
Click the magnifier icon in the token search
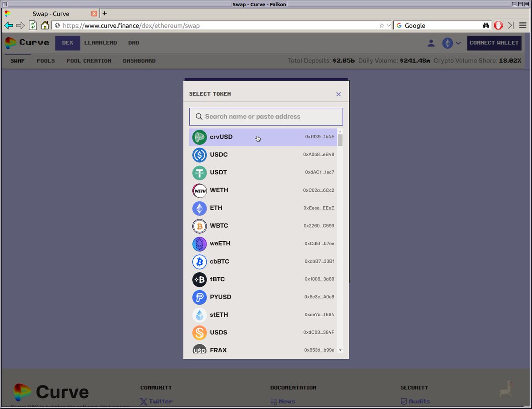(x=199, y=116)
